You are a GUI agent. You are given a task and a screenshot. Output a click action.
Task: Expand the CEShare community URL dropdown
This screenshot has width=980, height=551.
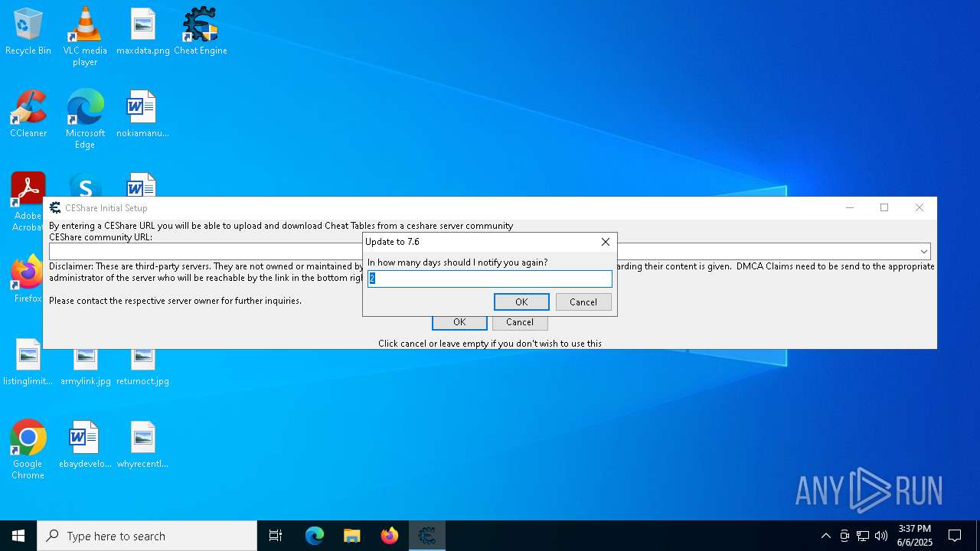coord(924,252)
